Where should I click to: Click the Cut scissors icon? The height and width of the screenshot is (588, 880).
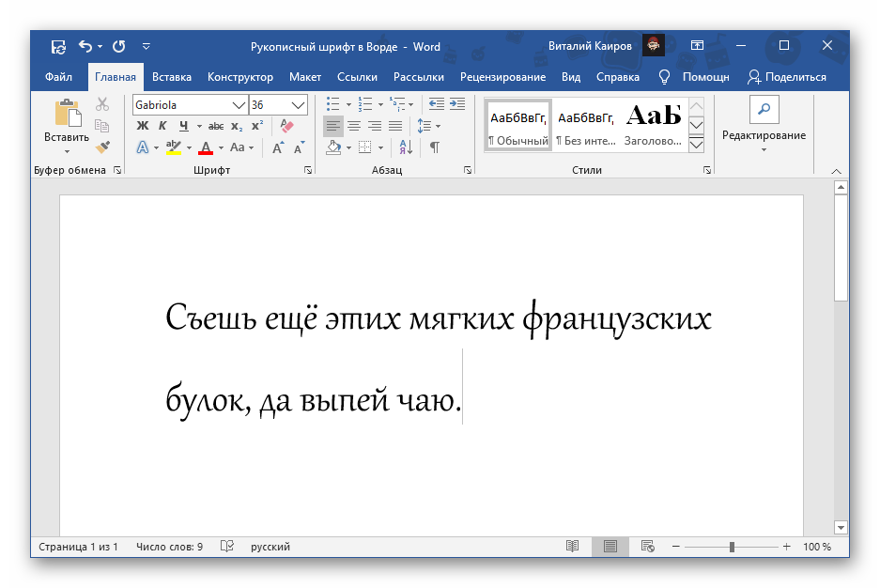(102, 104)
